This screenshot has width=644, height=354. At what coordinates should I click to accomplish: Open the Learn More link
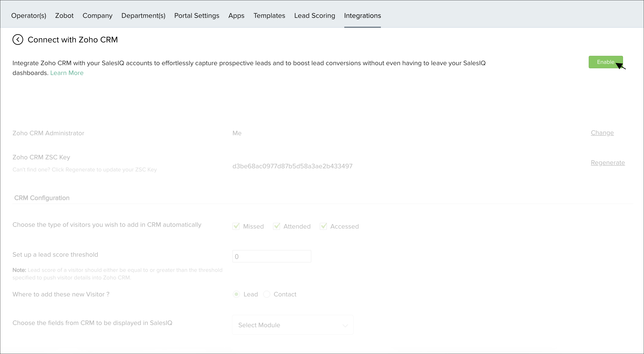pos(67,73)
